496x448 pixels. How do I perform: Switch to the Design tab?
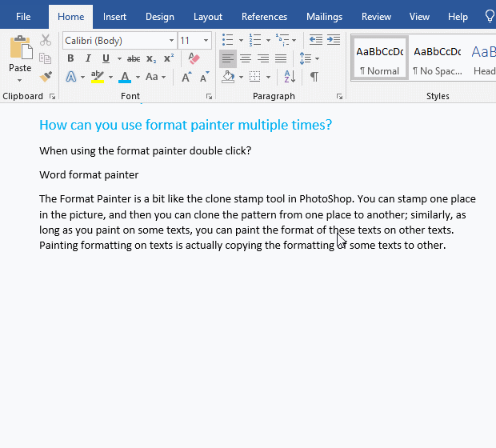tap(160, 17)
